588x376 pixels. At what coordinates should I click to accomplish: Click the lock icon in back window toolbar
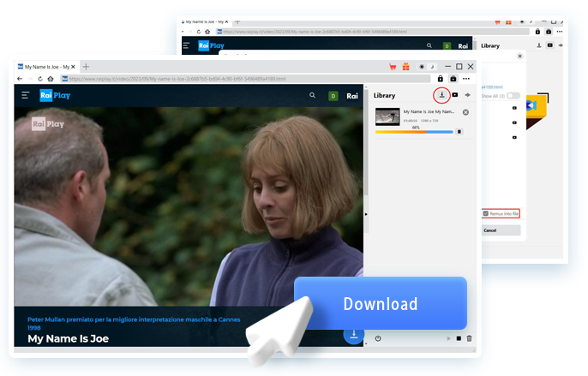(537, 32)
